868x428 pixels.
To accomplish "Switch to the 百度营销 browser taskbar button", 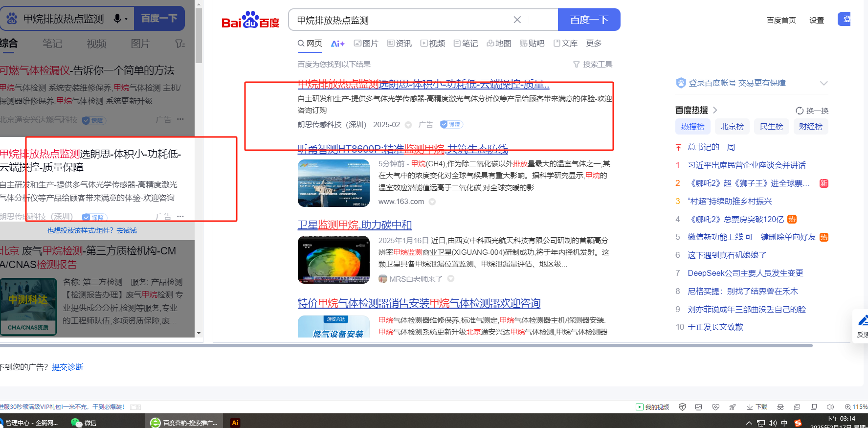I will (184, 423).
